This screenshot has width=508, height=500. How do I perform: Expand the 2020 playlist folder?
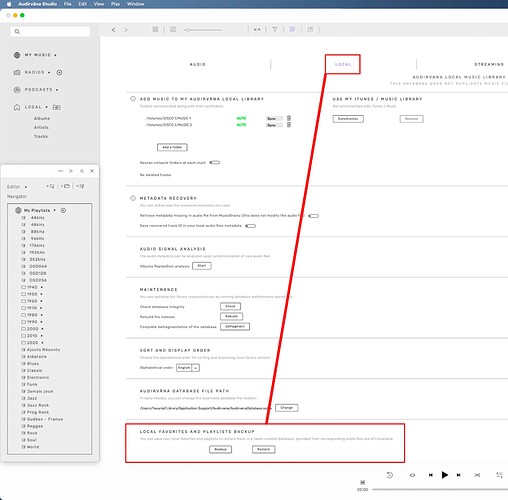(x=42, y=343)
